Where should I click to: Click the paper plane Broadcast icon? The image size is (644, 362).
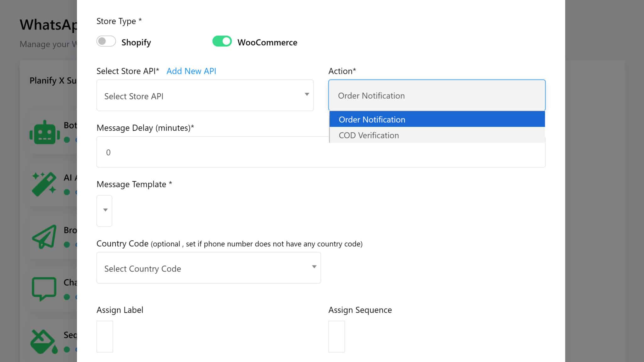pos(44,237)
